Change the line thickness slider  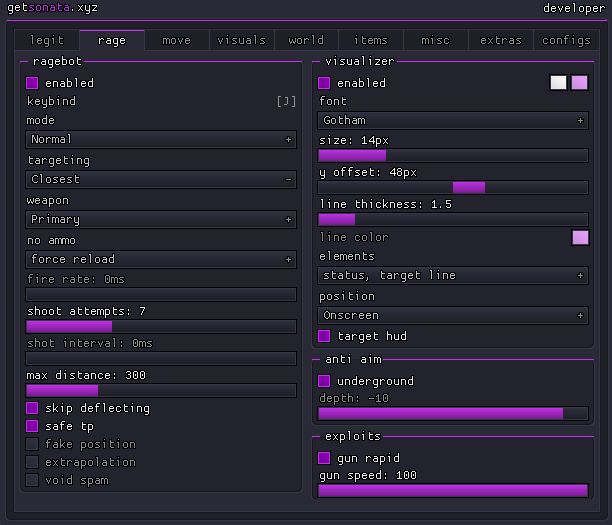click(453, 219)
